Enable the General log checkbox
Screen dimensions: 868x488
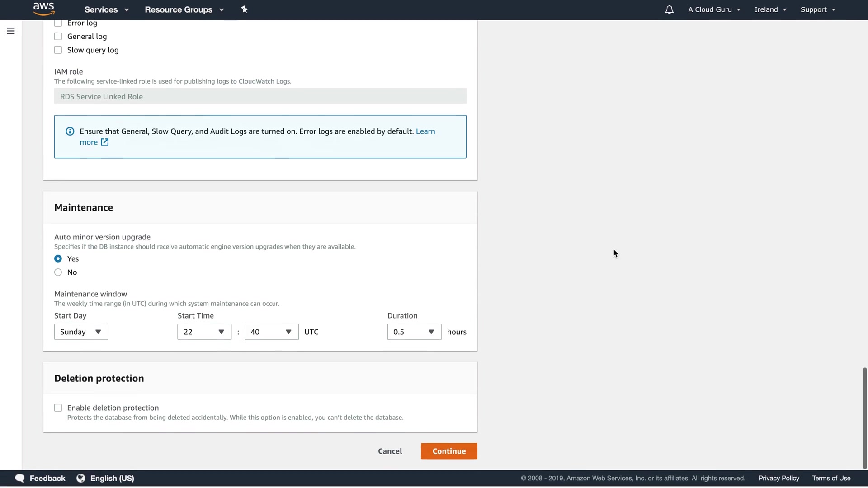[58, 37]
